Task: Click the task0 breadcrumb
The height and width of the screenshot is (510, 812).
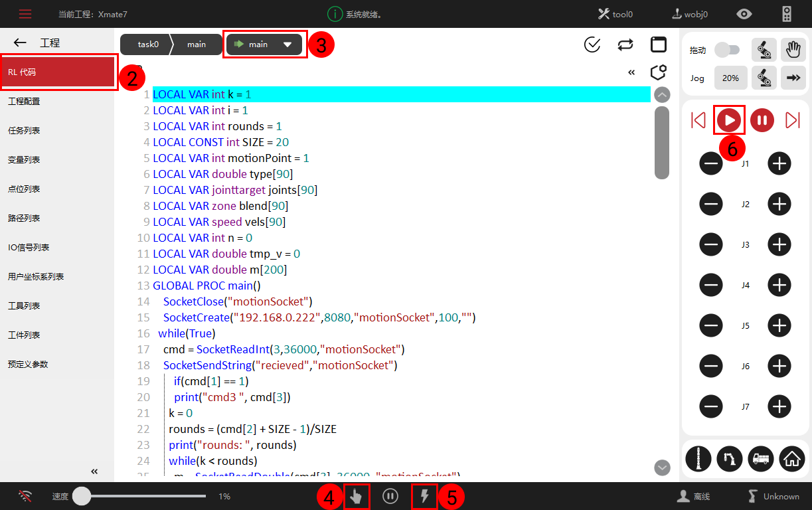Action: point(148,44)
